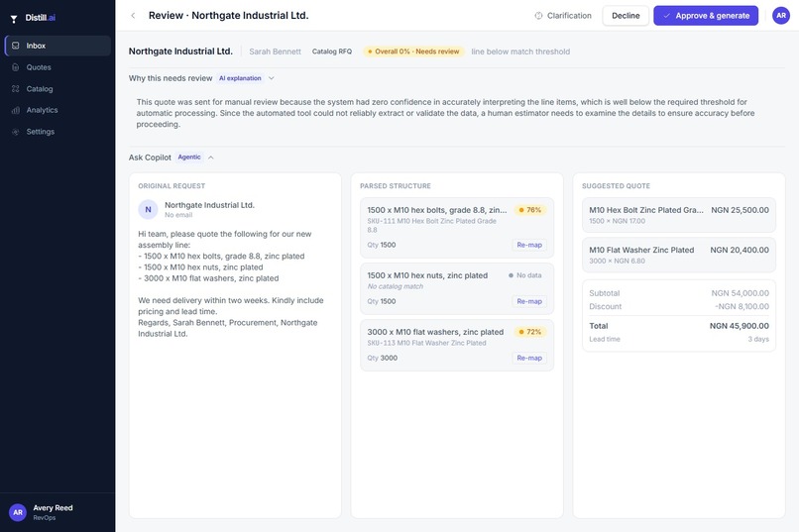The height and width of the screenshot is (532, 799).
Task: Click the Analytics bar chart icon
Action: (x=15, y=110)
